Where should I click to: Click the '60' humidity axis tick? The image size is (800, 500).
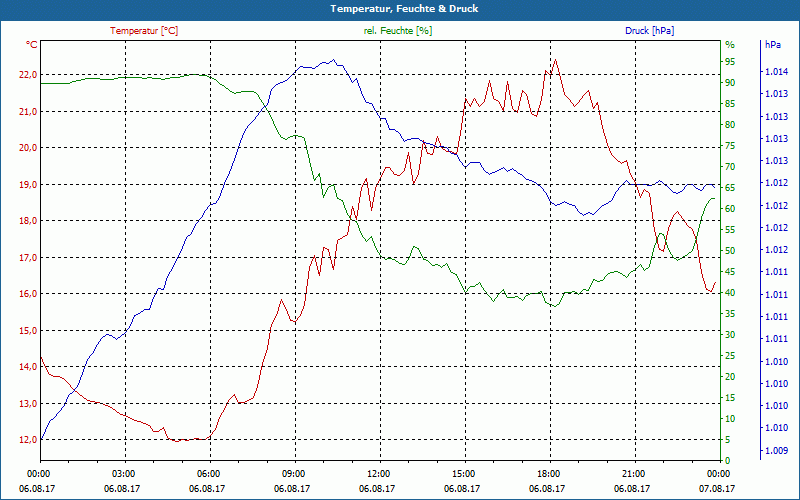[x=730, y=209]
